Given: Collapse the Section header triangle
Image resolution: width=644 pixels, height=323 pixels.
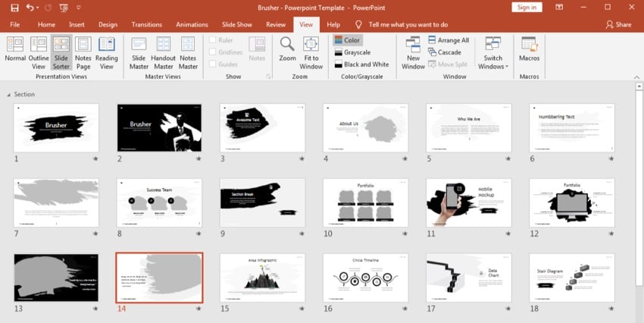Looking at the screenshot, I should pos(9,95).
